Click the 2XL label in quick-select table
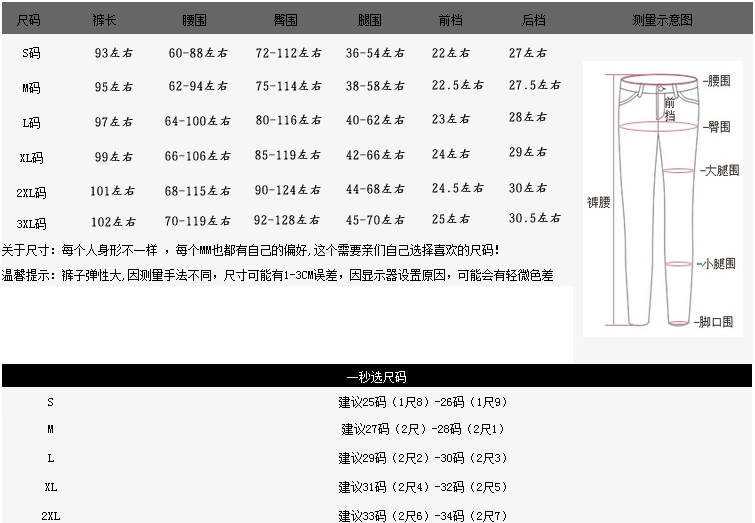The image size is (755, 523). coord(51,516)
